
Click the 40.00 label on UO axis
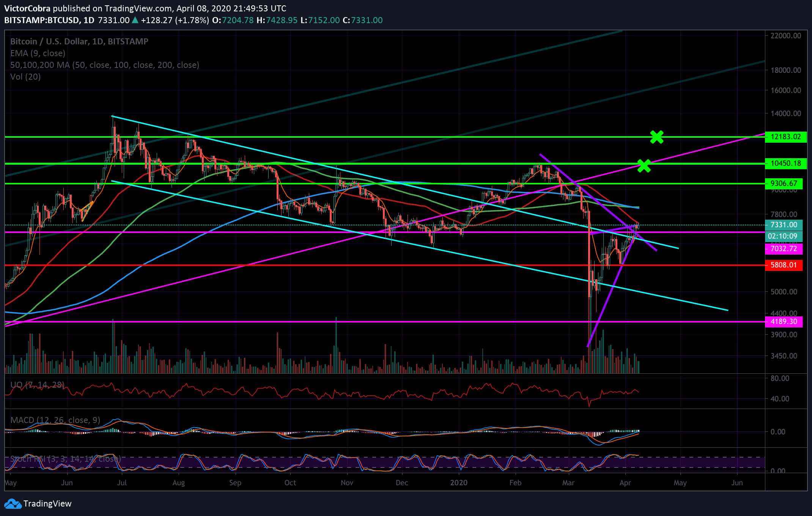(780, 399)
